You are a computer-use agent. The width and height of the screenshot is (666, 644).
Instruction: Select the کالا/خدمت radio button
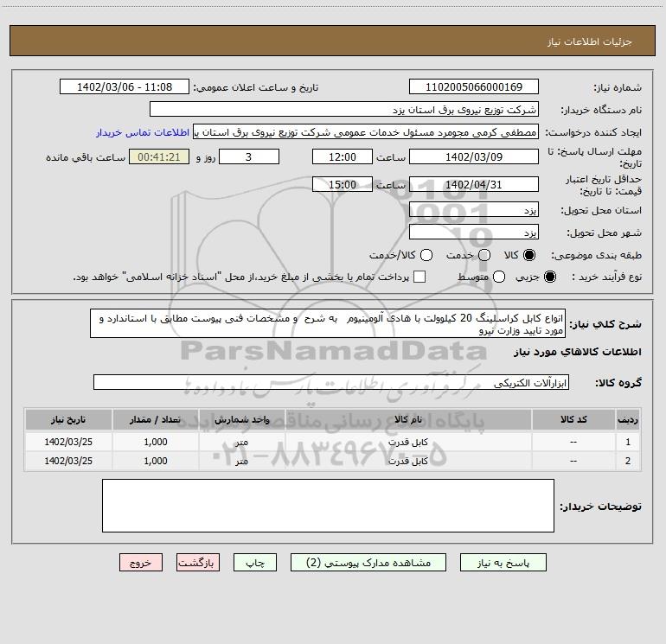(x=426, y=255)
